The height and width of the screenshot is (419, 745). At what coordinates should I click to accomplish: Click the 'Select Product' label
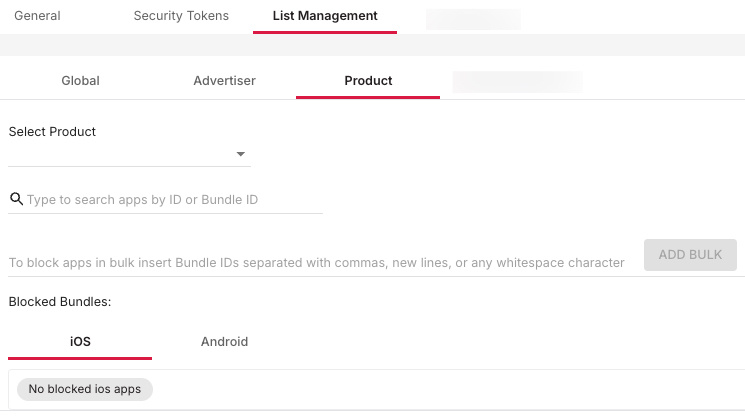52,131
